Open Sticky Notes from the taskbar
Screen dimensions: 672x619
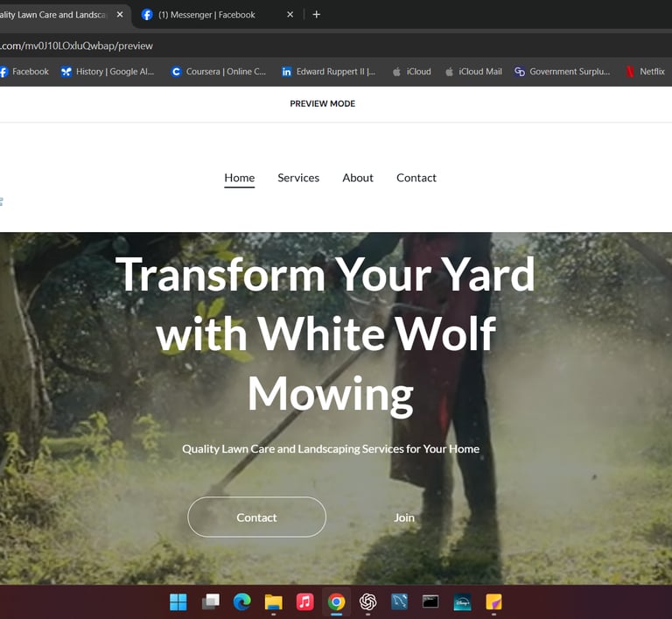(x=493, y=601)
